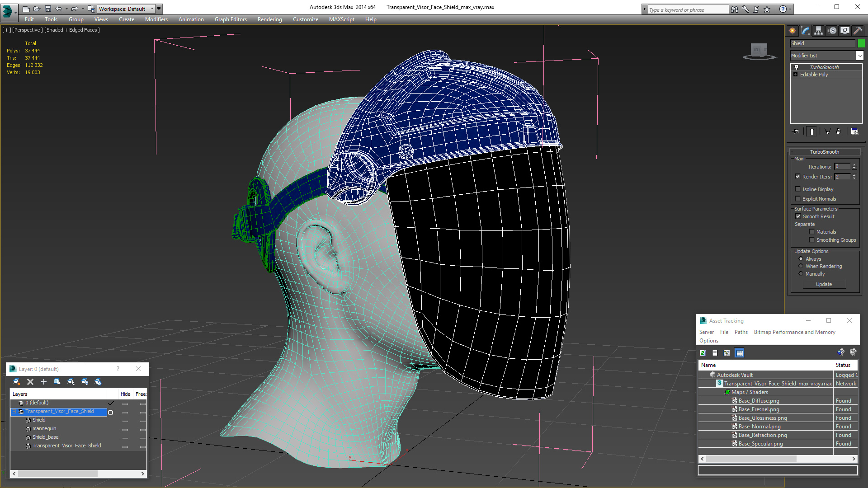Click Refresh icon in Asset Tracking
The width and height of the screenshot is (868, 488).
coord(703,353)
